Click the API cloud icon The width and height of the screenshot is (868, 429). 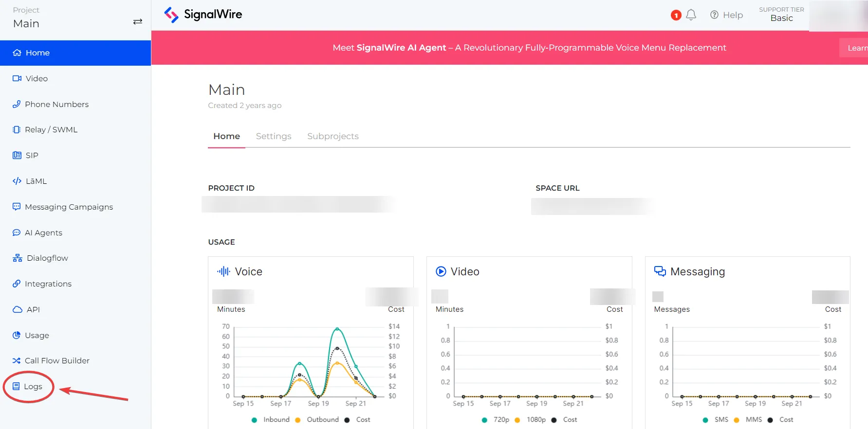18,309
